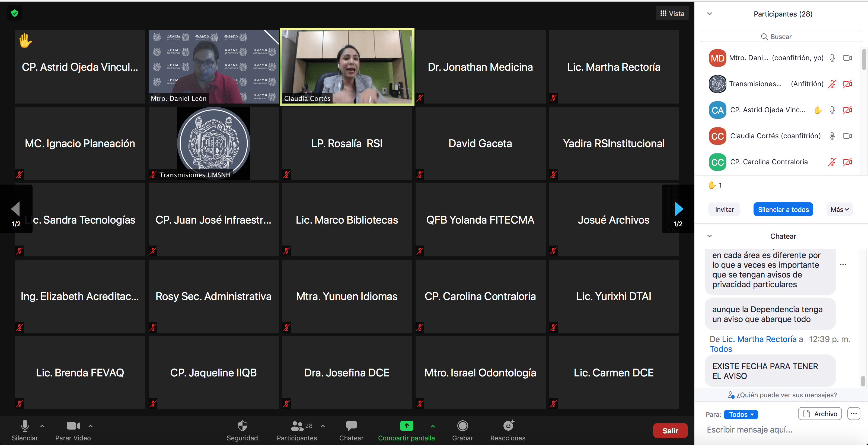The image size is (868, 445).
Task: Open the Para: Todos recipient dropdown
Action: [741, 414]
